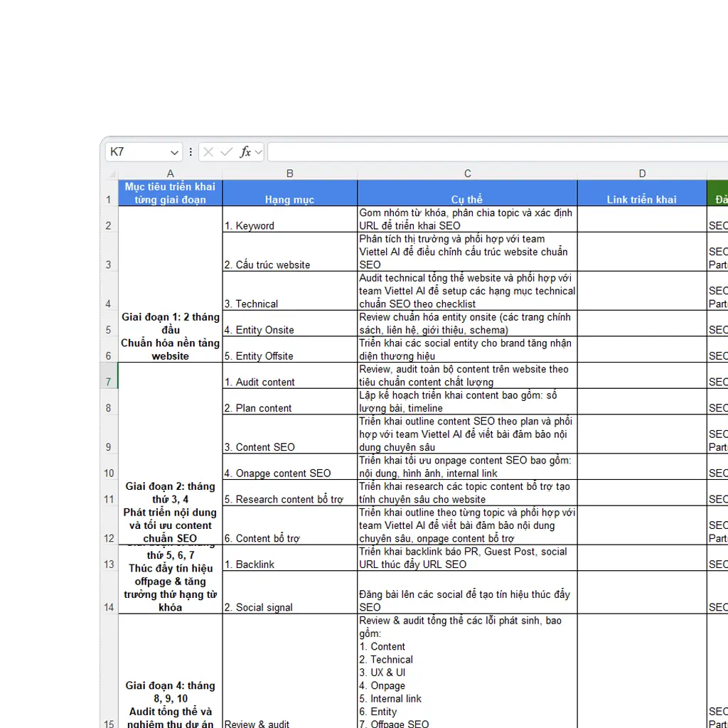
Task: Click the 'Hạng mục' header cell
Action: tap(290, 193)
